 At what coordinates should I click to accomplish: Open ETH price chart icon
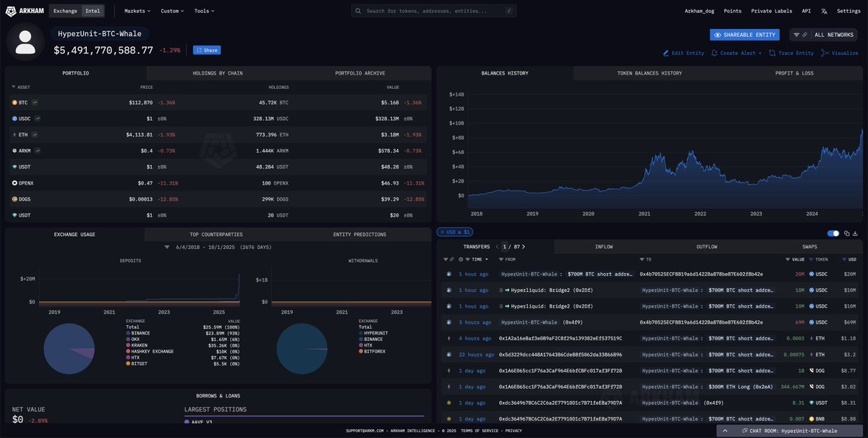click(35, 135)
